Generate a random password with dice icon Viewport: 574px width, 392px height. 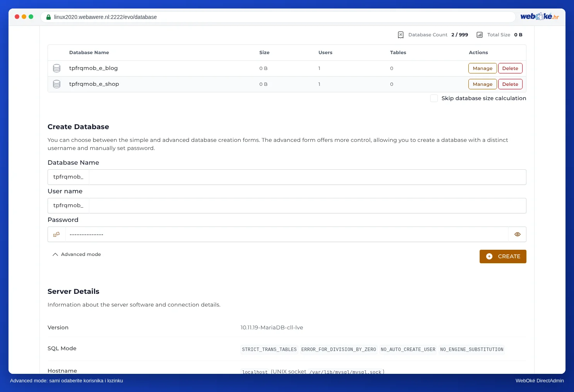(x=56, y=234)
